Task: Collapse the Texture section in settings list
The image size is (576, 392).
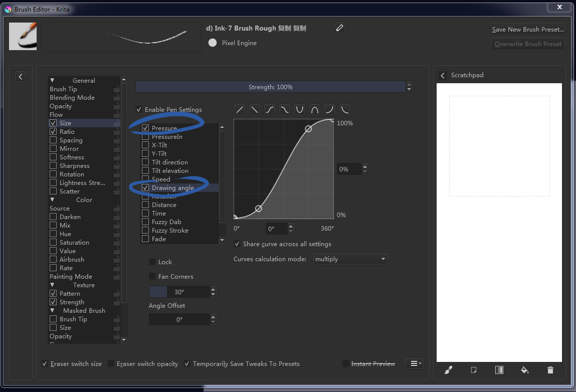Action: [52, 285]
